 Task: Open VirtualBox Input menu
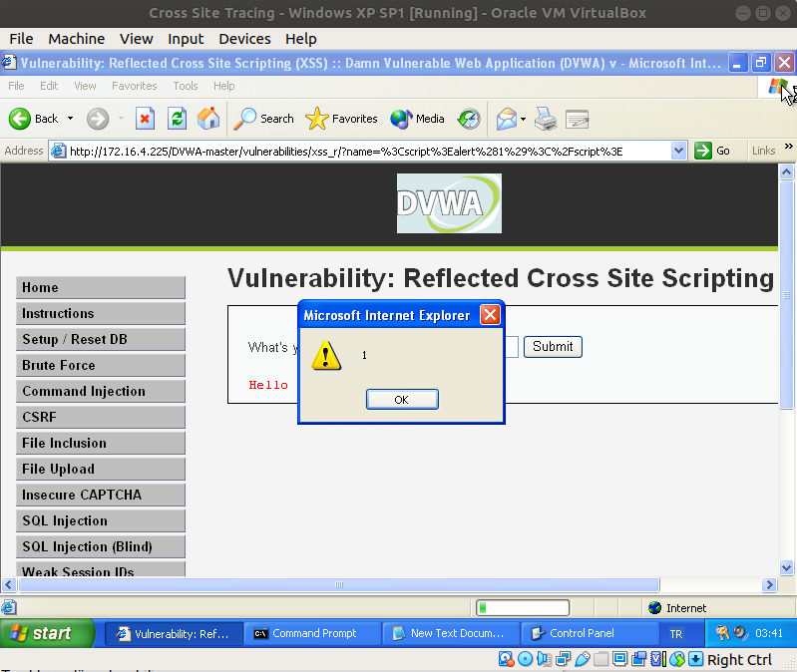pos(186,39)
